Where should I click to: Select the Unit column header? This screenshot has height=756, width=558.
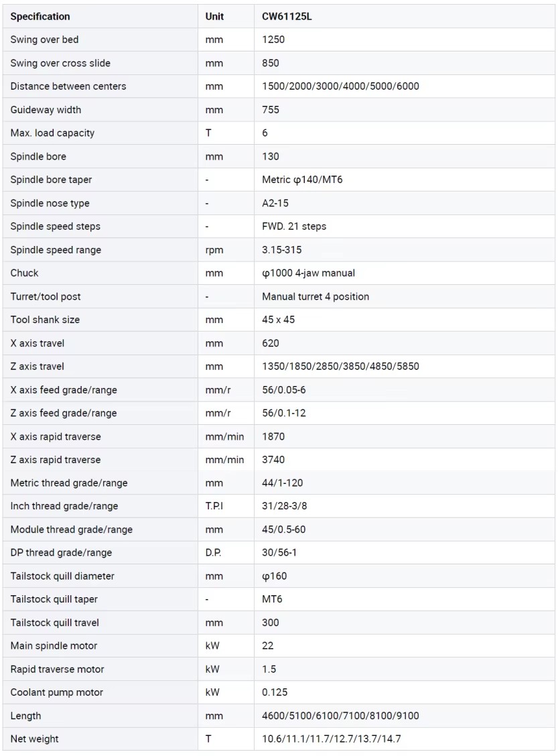tap(214, 16)
